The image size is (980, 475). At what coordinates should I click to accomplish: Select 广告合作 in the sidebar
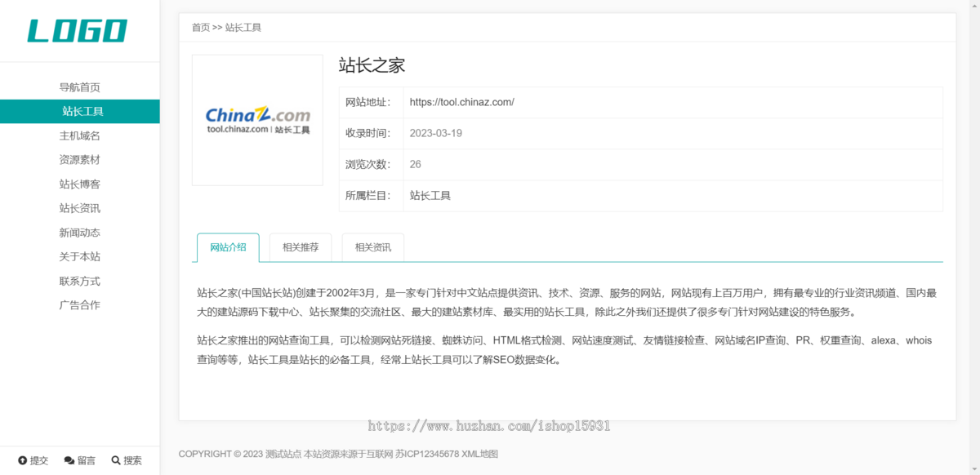click(x=79, y=304)
